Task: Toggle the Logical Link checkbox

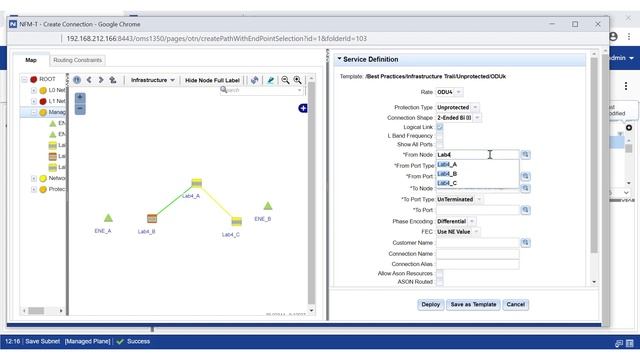Action: [x=440, y=127]
